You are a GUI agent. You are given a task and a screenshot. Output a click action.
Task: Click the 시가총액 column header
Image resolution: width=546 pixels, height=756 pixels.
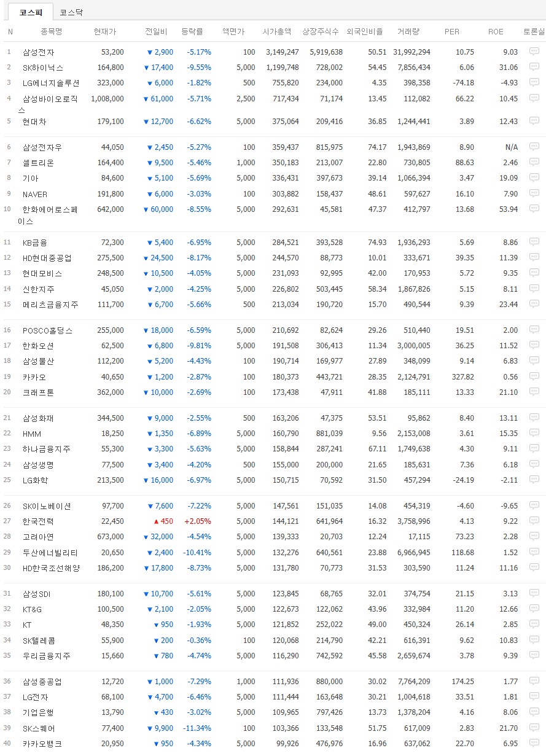(x=277, y=31)
